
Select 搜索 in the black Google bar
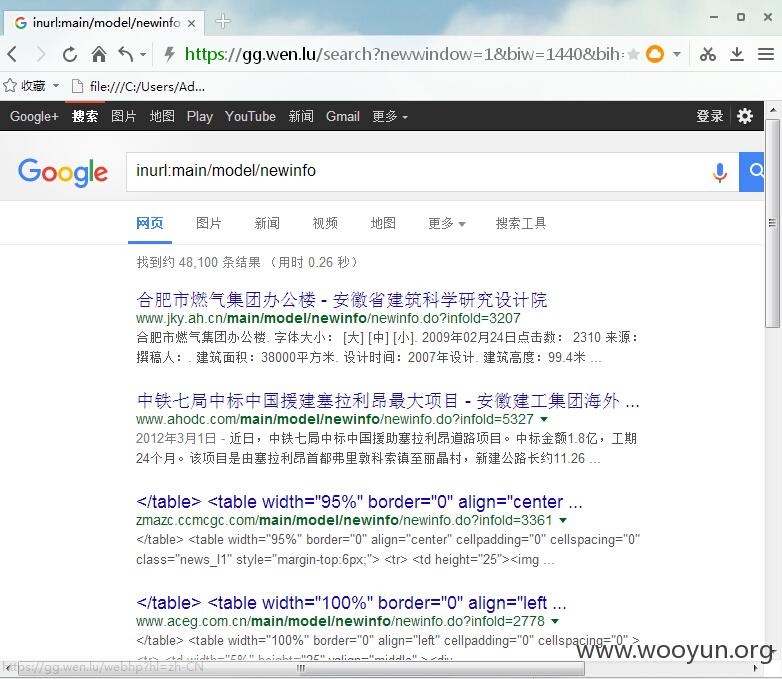85,116
